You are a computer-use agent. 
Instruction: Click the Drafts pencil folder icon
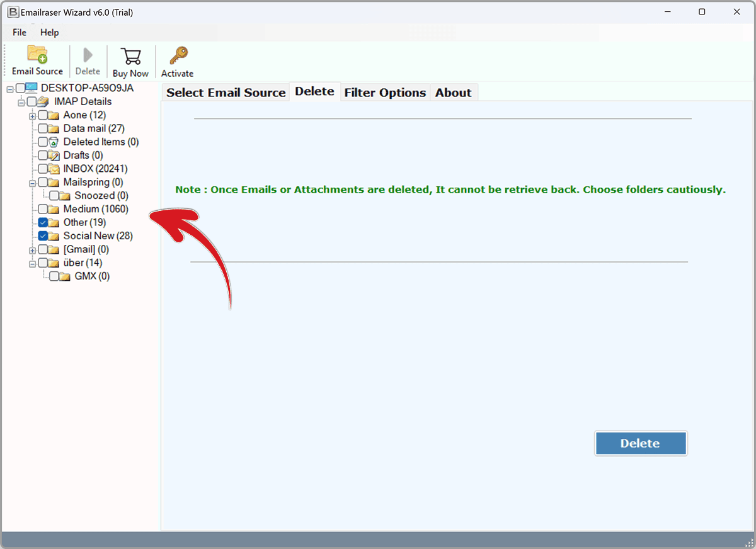[55, 156]
